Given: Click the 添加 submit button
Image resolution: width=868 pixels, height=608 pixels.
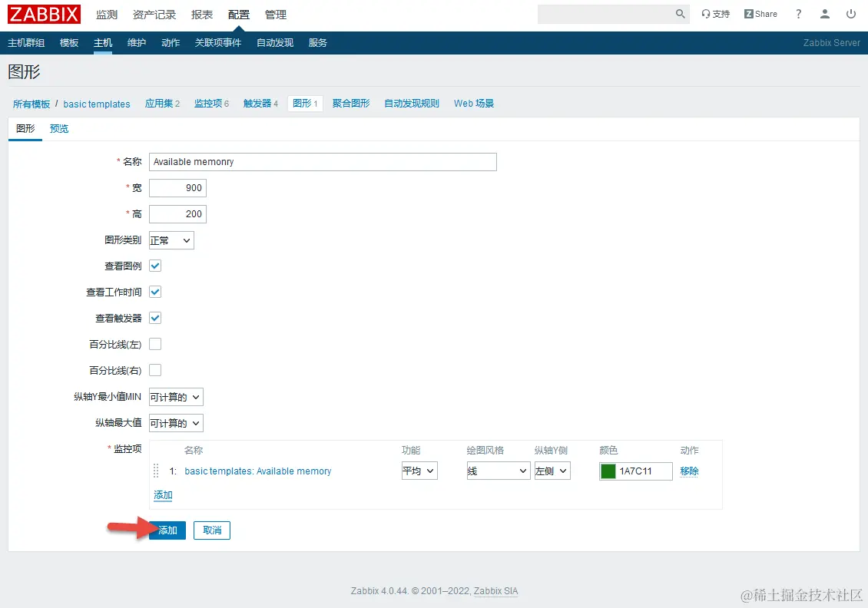Looking at the screenshot, I should pos(167,530).
